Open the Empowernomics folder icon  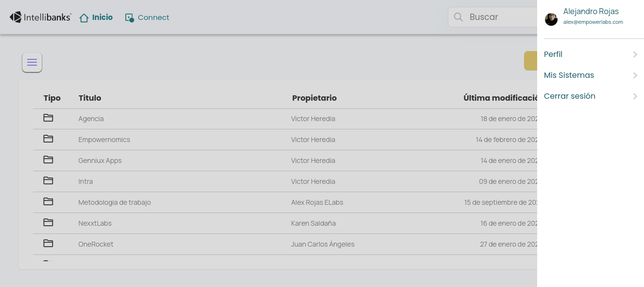pyautogui.click(x=48, y=139)
